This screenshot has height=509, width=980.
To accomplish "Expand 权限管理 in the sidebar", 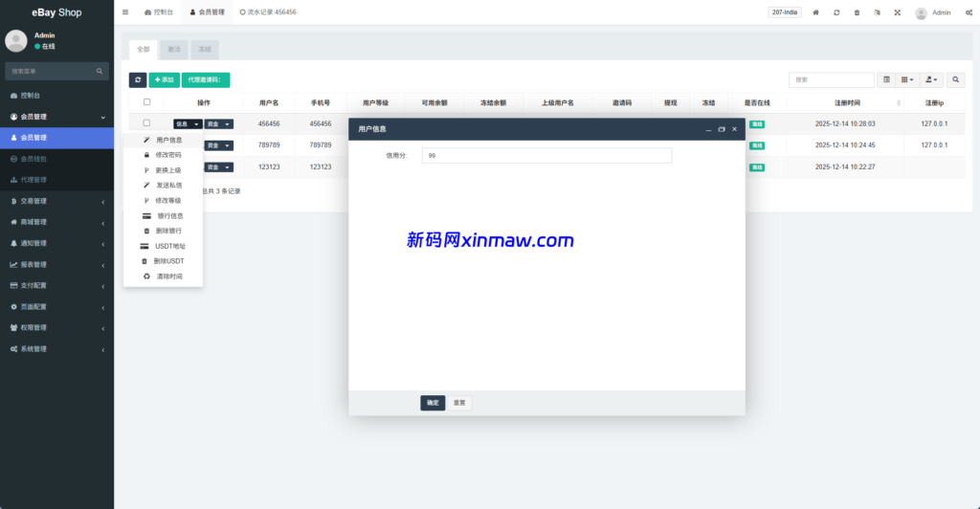I will click(56, 328).
